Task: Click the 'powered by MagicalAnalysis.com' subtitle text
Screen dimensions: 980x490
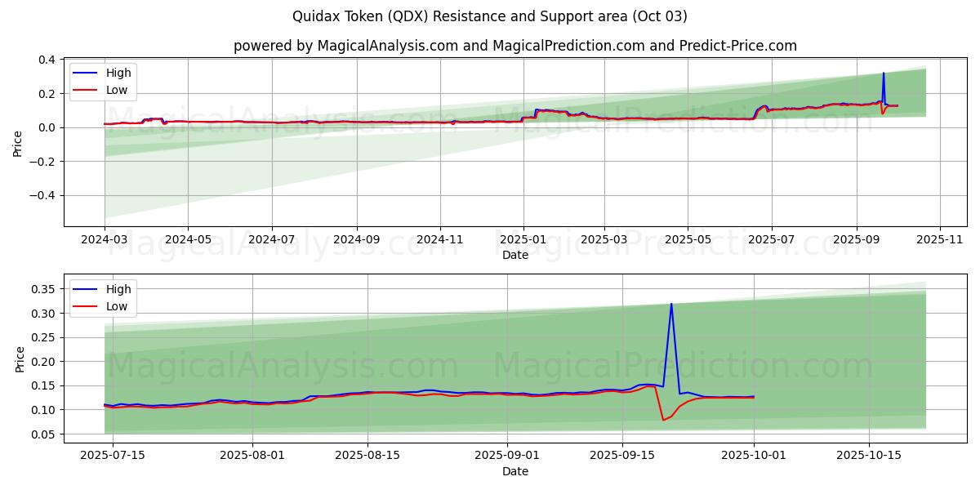Action: point(345,46)
